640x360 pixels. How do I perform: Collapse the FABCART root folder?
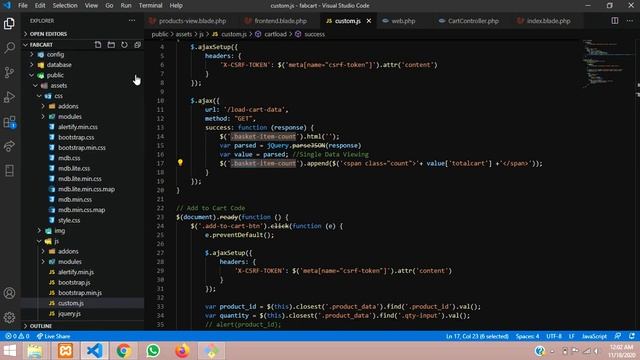tap(41, 44)
